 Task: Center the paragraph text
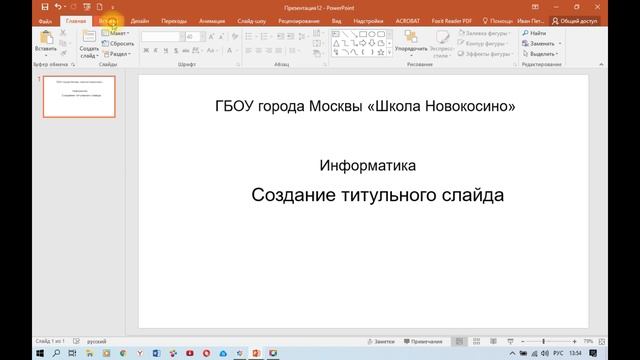click(258, 51)
